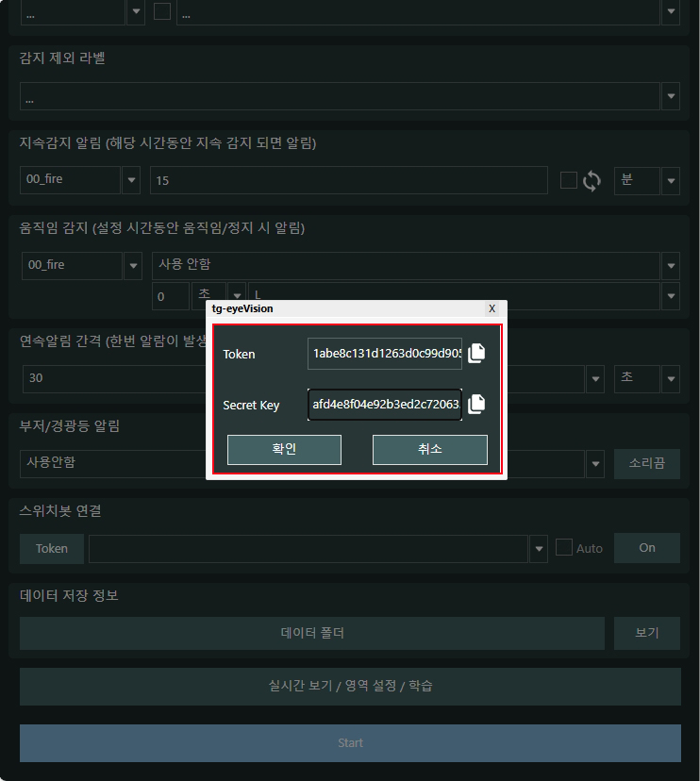Enable the Auto checkbox for SwitchBot
The image size is (700, 781).
coord(564,548)
